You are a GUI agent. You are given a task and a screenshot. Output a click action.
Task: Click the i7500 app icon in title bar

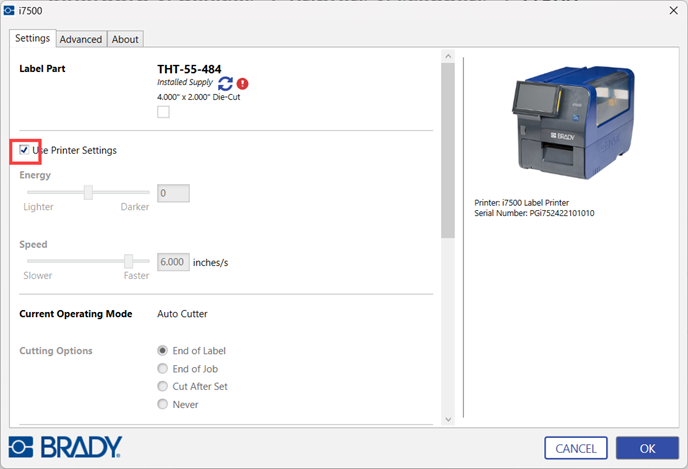9,9
